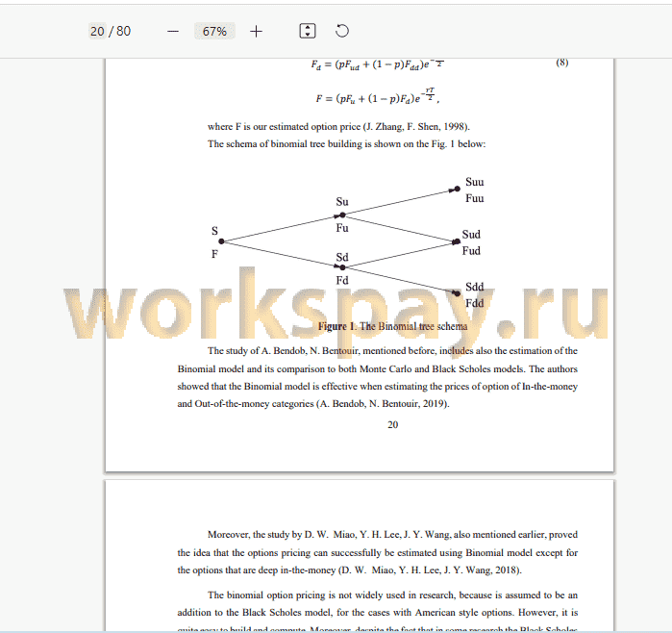Click the 'Suu' label in the diagram
This screenshot has width=672, height=633.
[474, 182]
